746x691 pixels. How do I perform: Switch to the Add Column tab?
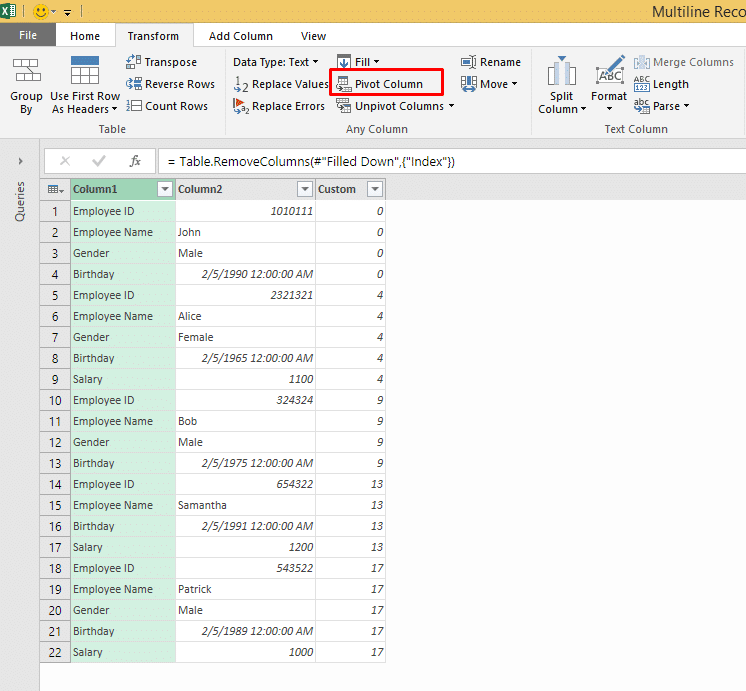point(241,36)
